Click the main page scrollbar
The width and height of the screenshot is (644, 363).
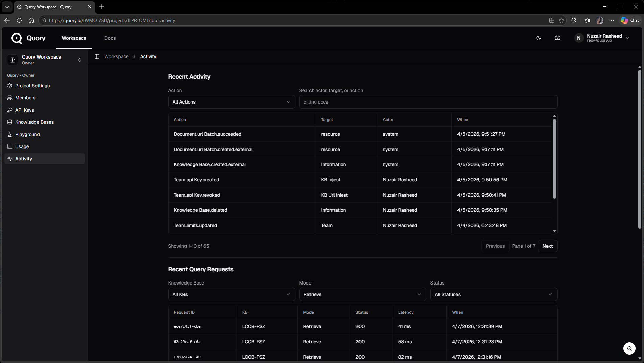point(640,149)
